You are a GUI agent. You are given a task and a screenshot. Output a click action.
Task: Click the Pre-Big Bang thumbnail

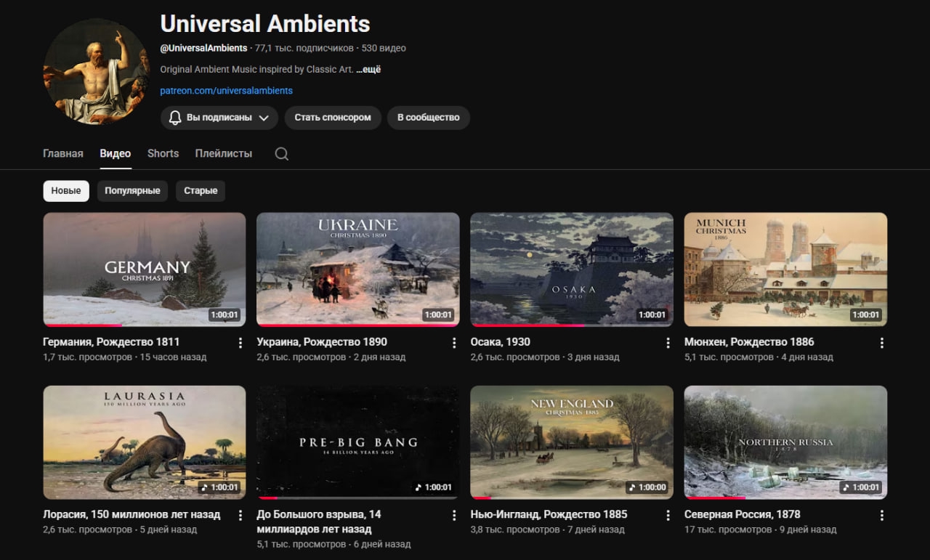click(358, 442)
